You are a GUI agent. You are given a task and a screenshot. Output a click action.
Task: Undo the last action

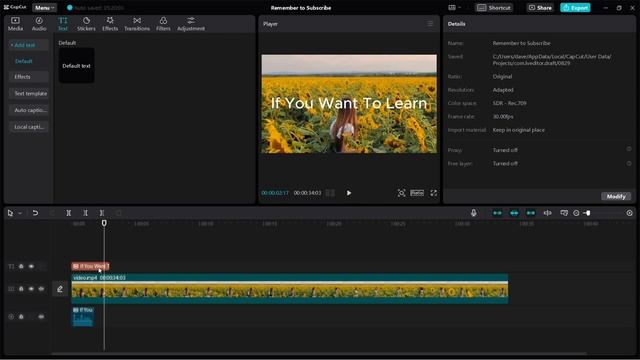[35, 213]
